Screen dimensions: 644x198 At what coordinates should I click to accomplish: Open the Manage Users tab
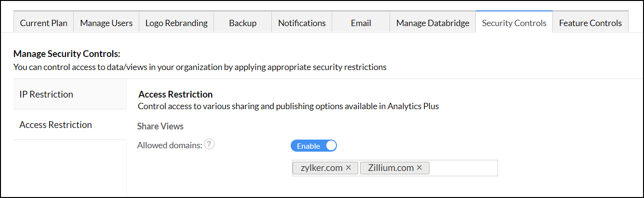pos(106,23)
